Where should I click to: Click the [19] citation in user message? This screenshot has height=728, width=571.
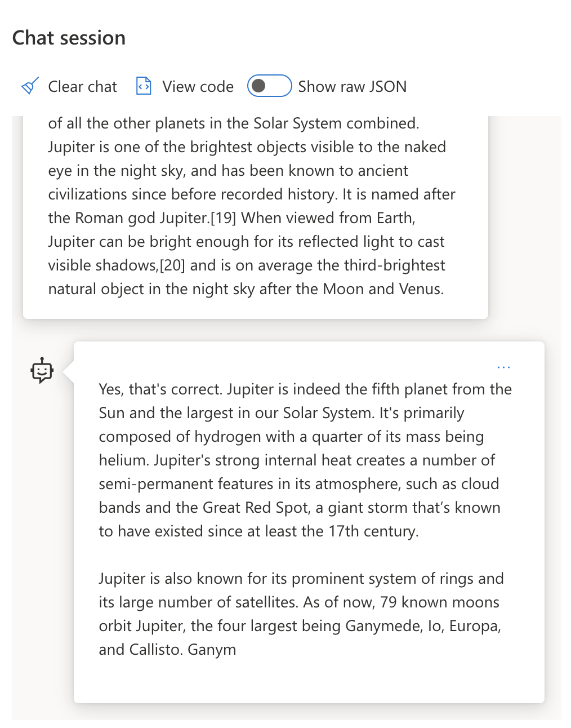point(223,218)
